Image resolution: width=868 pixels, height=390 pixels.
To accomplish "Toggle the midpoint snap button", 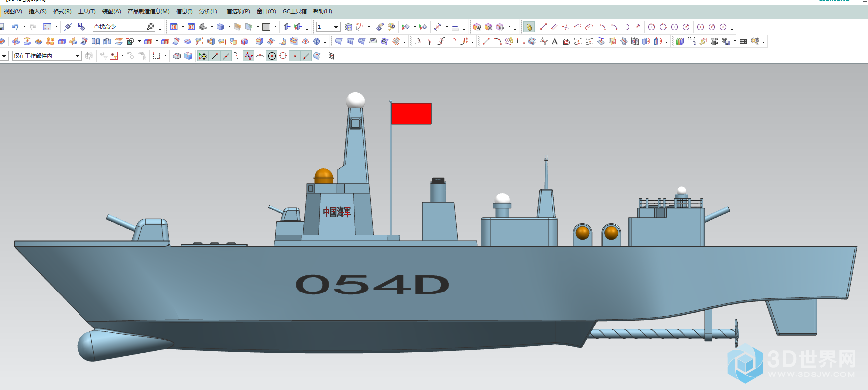I will [226, 56].
